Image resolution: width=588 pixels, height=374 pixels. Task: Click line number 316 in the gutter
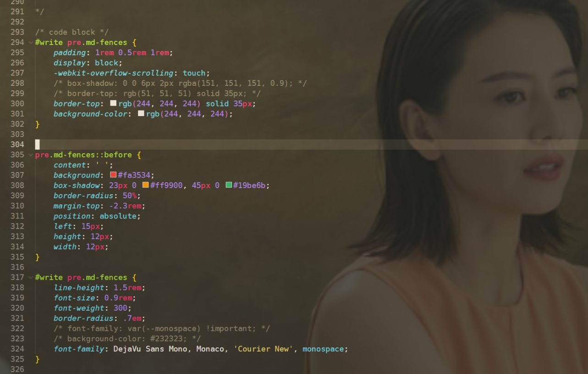[17, 267]
